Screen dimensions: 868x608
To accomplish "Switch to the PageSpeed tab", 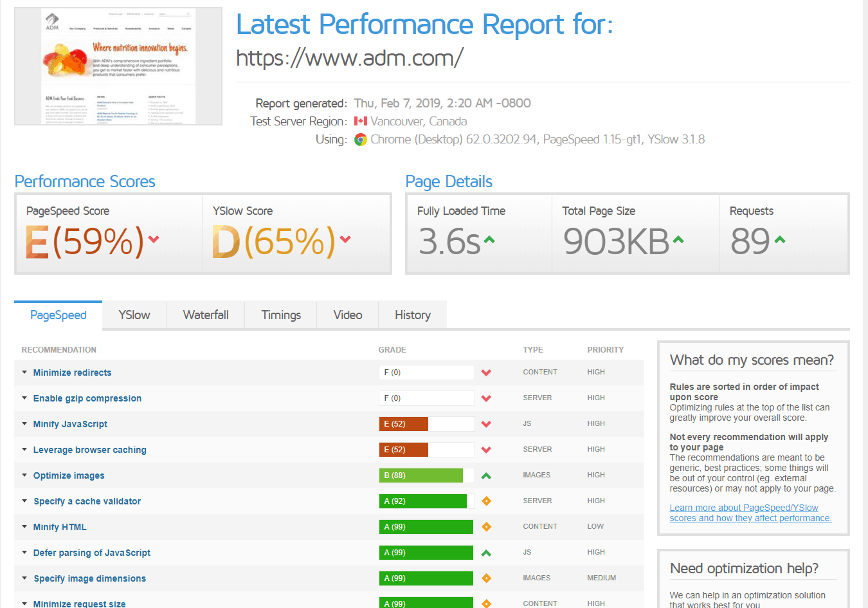I will [x=58, y=315].
